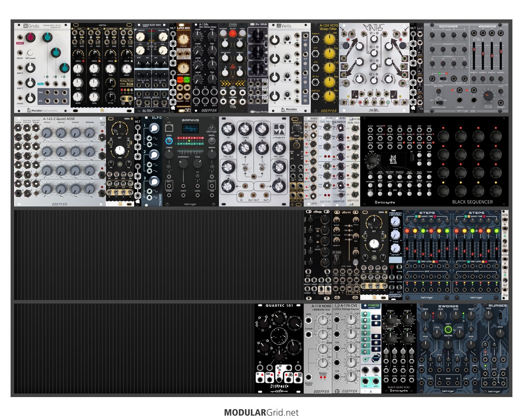Select the OCTA drum module
The height and width of the screenshot is (420, 523).
pyautogui.click(x=102, y=68)
